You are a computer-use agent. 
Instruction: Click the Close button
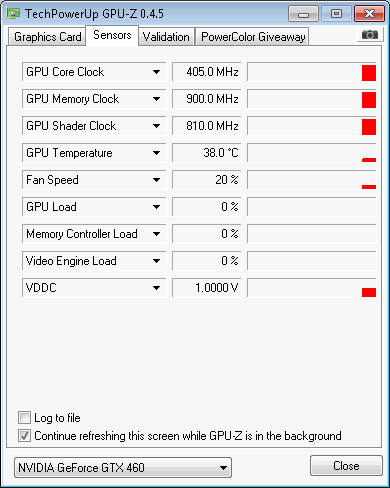[x=346, y=466]
